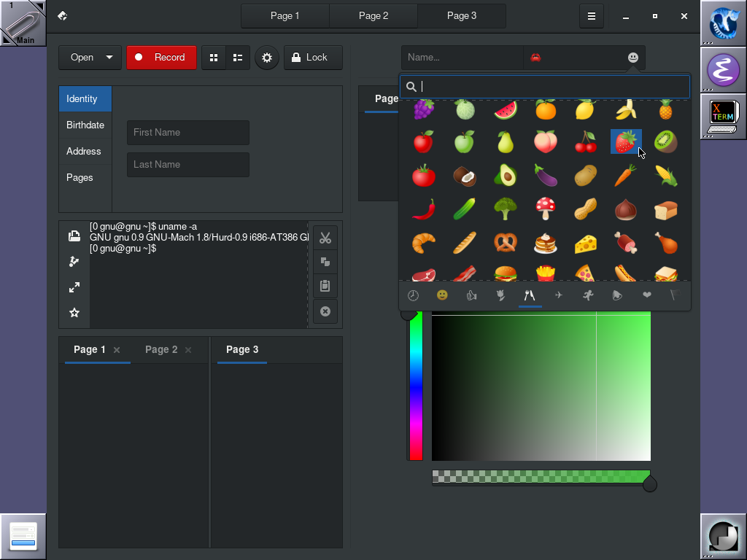Expand the Open dropdown arrow
This screenshot has height=560, width=747.
click(x=109, y=57)
